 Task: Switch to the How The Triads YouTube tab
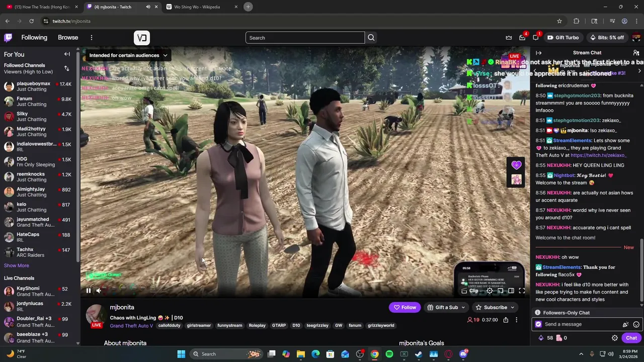pos(42,7)
